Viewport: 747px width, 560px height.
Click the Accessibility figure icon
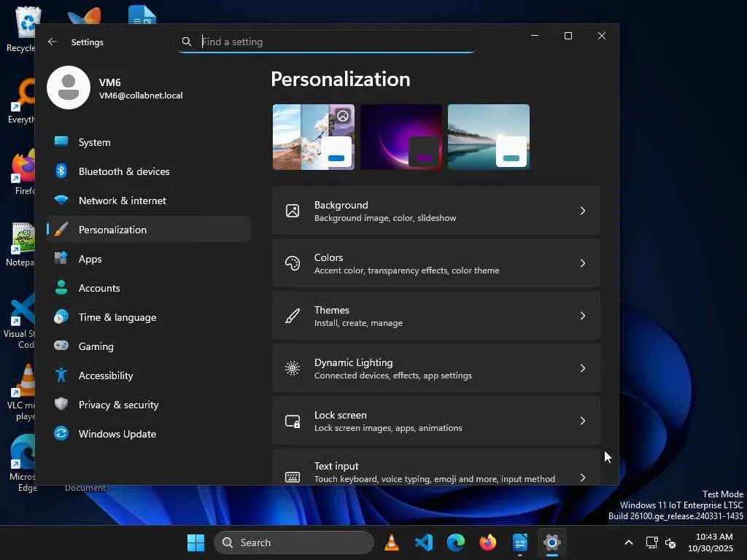click(x=61, y=376)
